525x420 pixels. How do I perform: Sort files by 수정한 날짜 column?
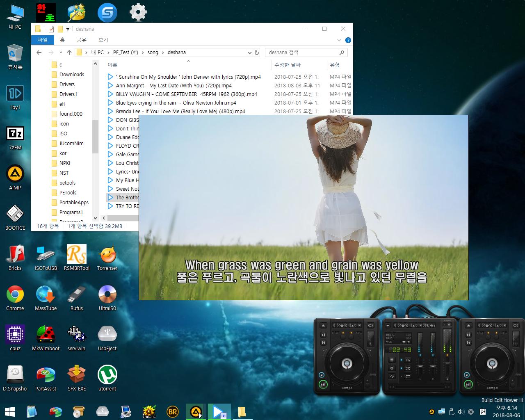(287, 65)
